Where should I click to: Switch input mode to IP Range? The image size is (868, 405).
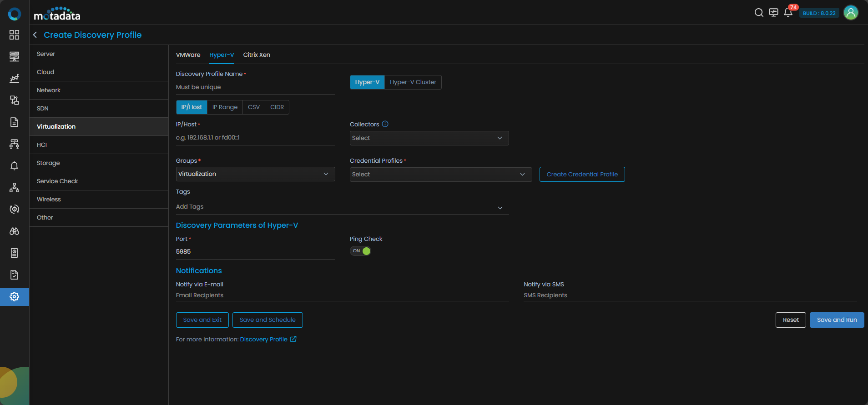coord(225,107)
